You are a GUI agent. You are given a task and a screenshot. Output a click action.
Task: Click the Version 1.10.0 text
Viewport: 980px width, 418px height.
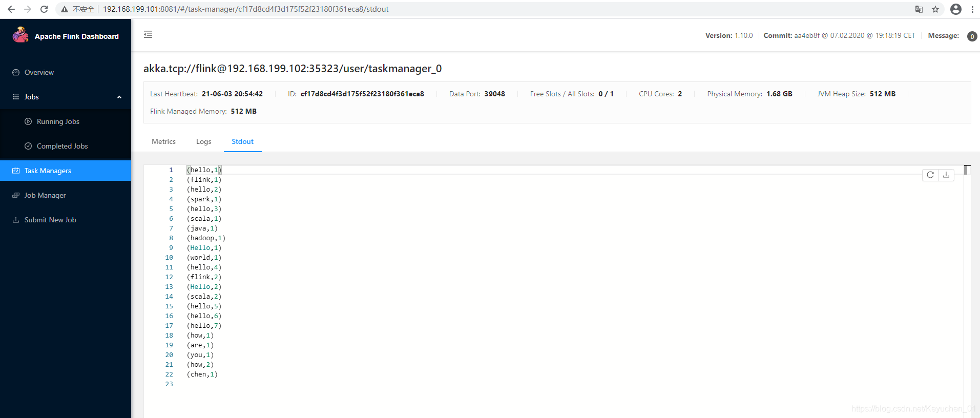(x=729, y=35)
